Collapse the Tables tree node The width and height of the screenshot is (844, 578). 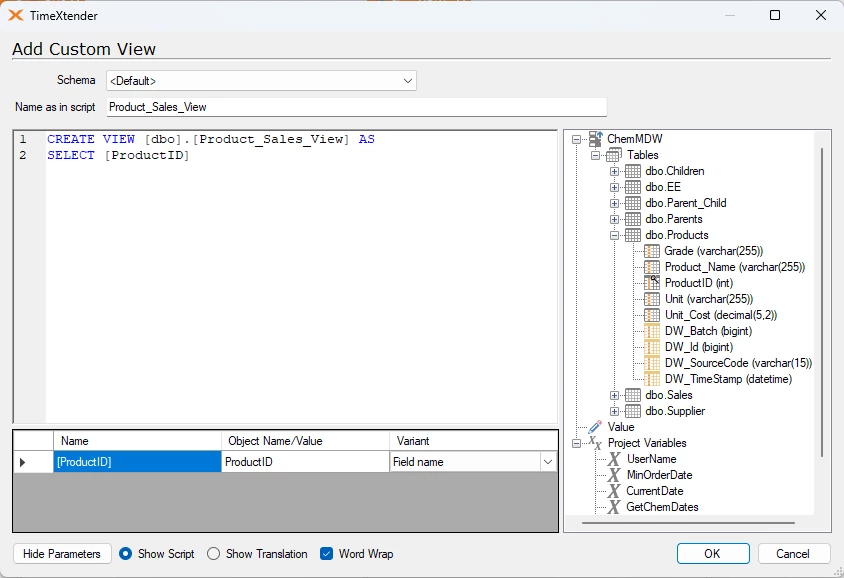pos(595,156)
